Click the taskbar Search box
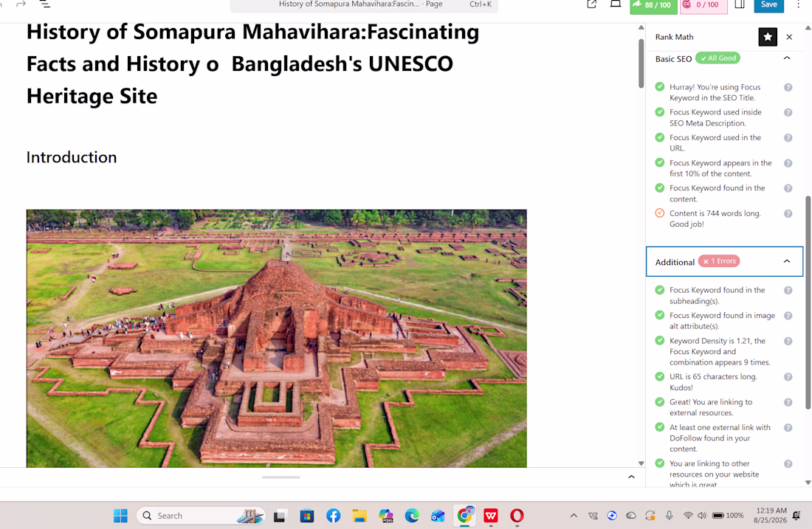Viewport: 812px width, 529px height. (202, 516)
